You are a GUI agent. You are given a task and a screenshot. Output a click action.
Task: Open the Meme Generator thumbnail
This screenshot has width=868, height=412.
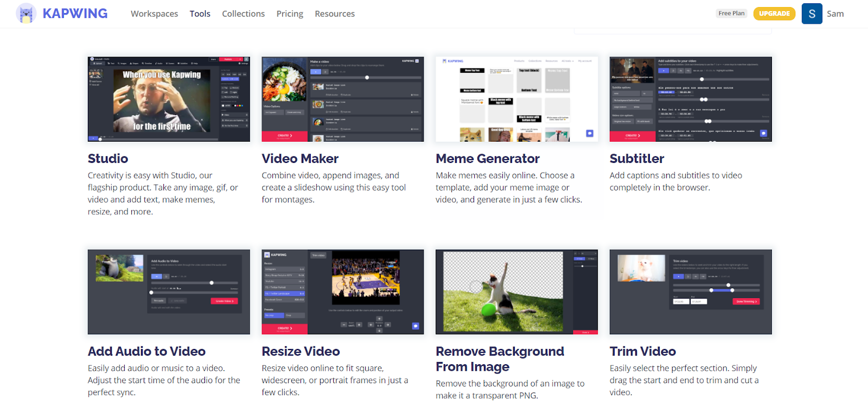pyautogui.click(x=517, y=99)
